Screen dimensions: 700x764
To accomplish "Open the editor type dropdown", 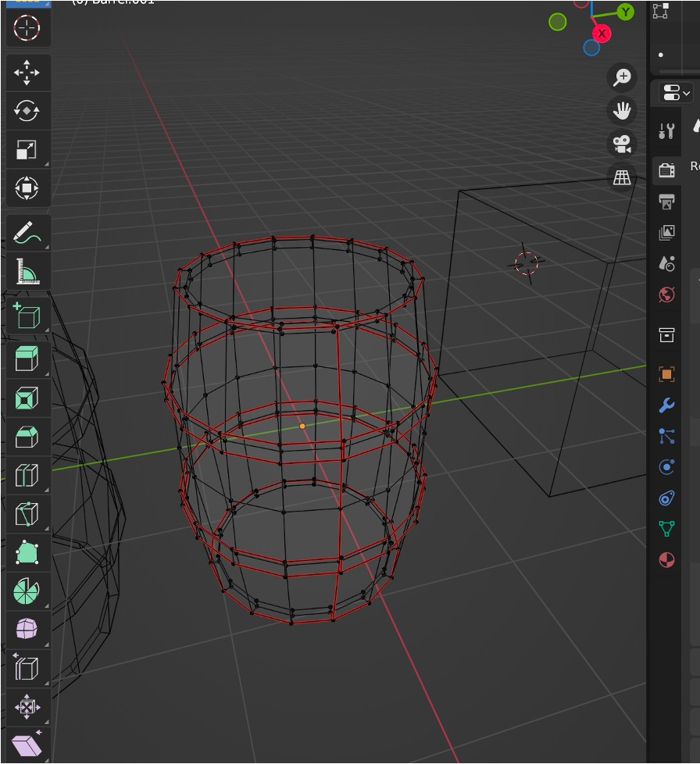I will click(673, 93).
